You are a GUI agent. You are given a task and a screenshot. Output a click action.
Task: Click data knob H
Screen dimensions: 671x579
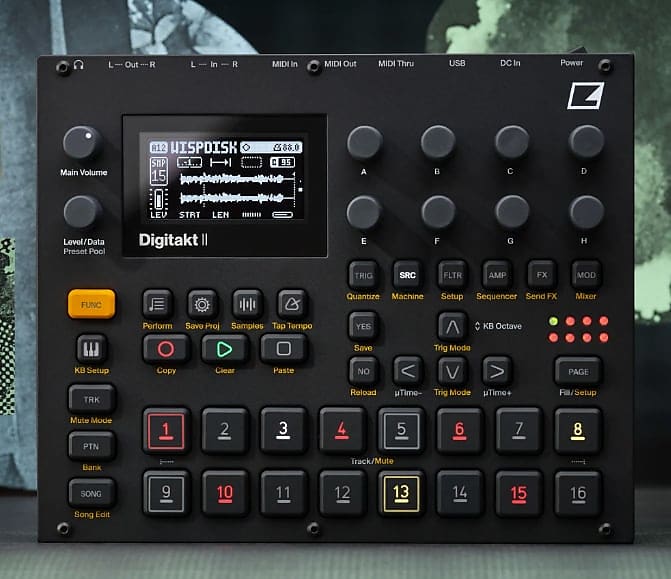coord(586,213)
